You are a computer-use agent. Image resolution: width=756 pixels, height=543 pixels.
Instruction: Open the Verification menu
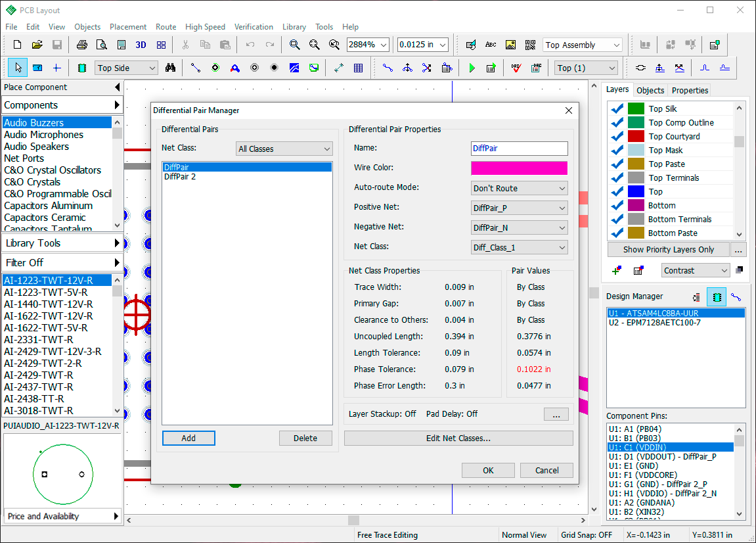(254, 27)
